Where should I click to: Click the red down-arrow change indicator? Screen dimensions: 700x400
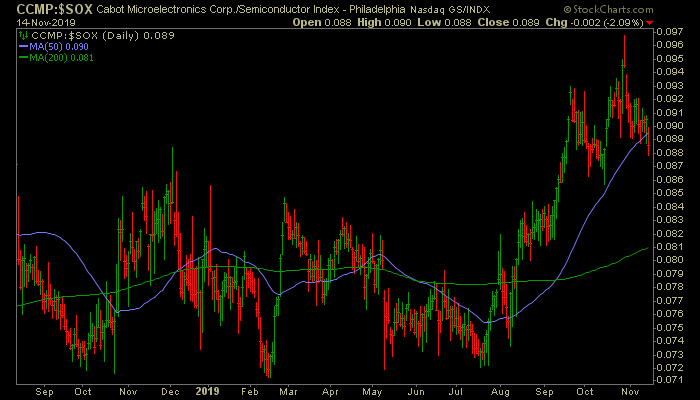649,23
